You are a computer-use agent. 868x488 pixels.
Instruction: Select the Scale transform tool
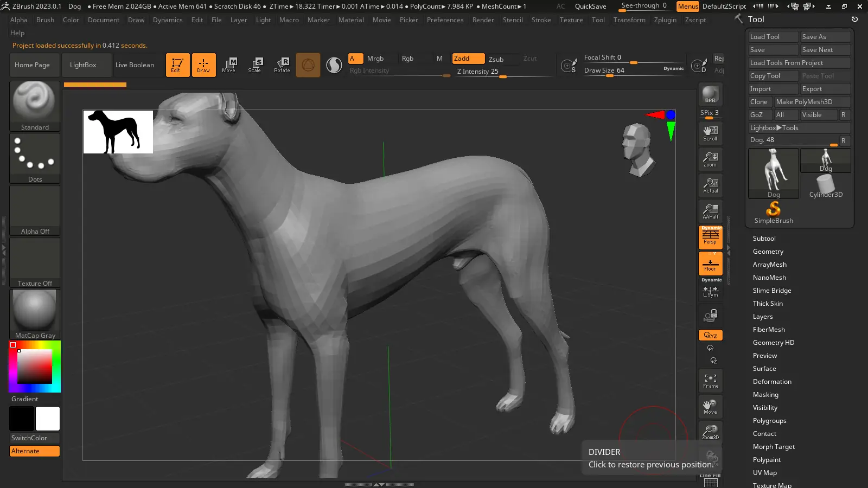coord(255,65)
